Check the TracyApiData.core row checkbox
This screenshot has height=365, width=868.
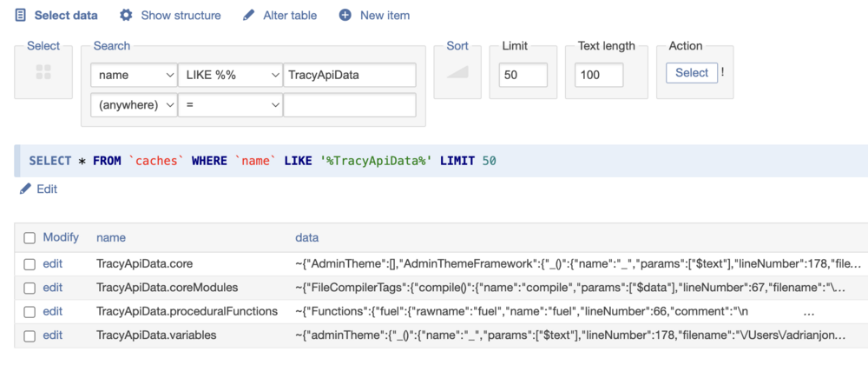click(x=30, y=263)
